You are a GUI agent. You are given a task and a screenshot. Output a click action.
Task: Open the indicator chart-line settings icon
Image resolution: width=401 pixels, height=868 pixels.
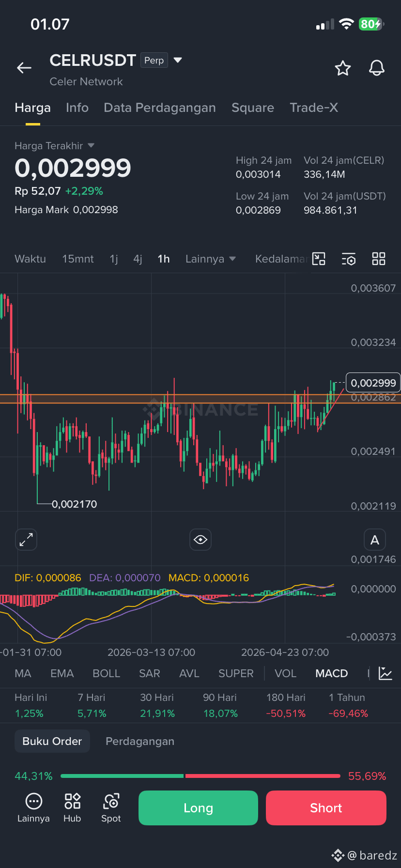(386, 673)
